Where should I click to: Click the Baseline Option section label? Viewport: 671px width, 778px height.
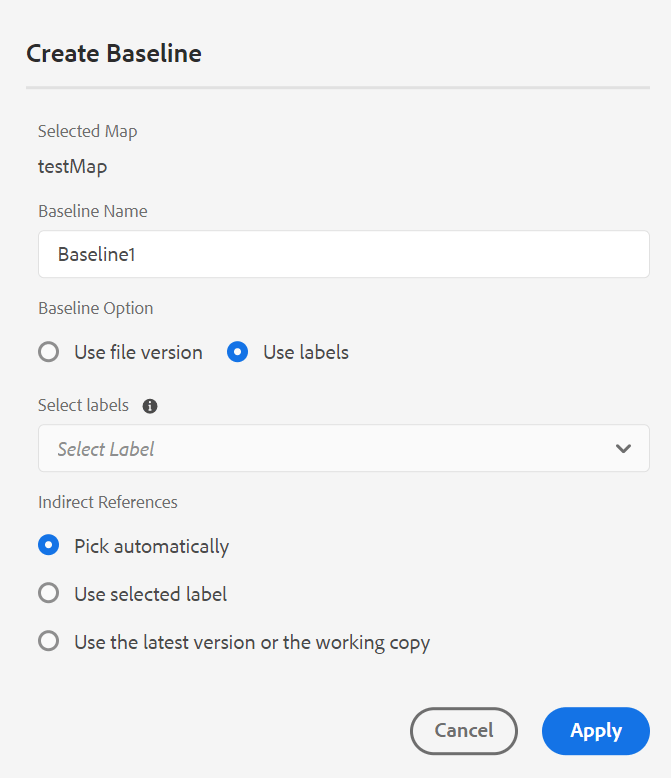96,308
